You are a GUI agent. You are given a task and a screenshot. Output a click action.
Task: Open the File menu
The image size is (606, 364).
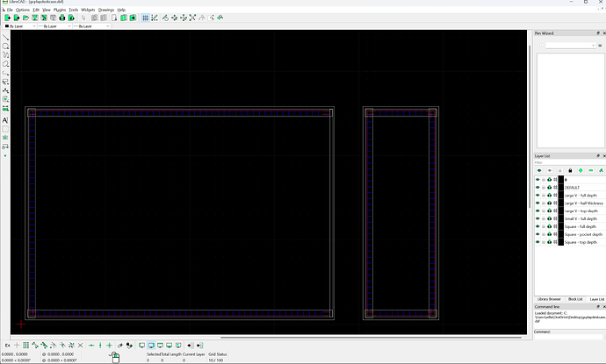point(10,10)
